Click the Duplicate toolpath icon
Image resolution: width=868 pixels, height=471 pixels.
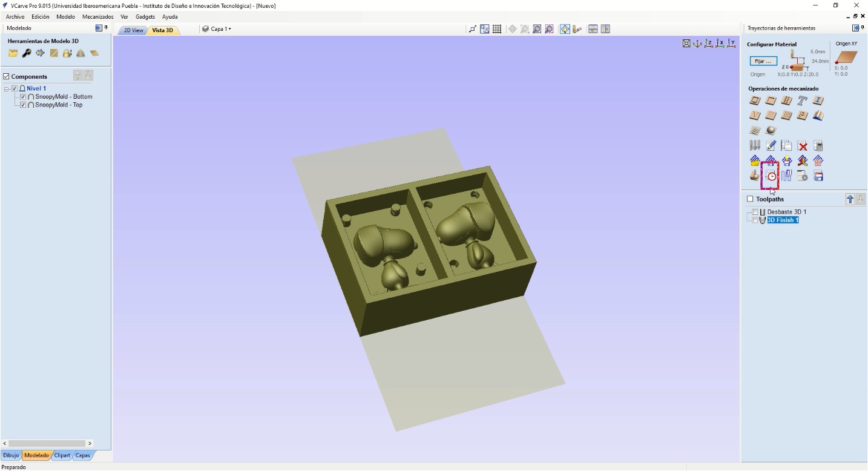pos(786,146)
